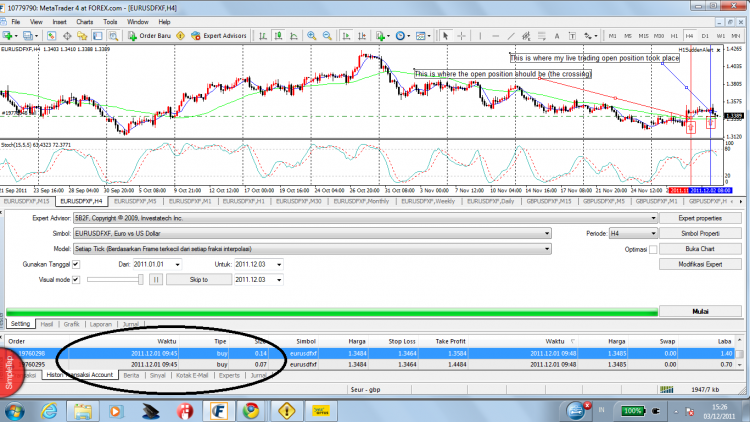This screenshot has height=422, width=750.
Task: Toggle the Expert Advisors button
Action: click(219, 36)
